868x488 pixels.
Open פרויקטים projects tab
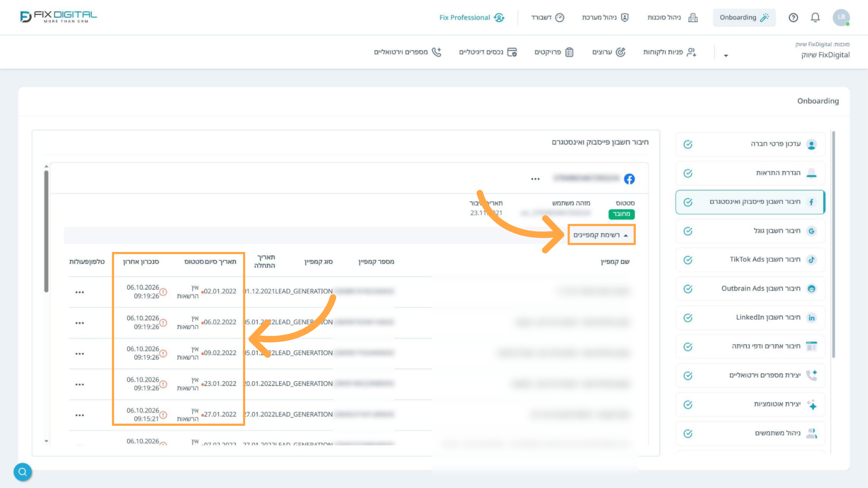554,52
